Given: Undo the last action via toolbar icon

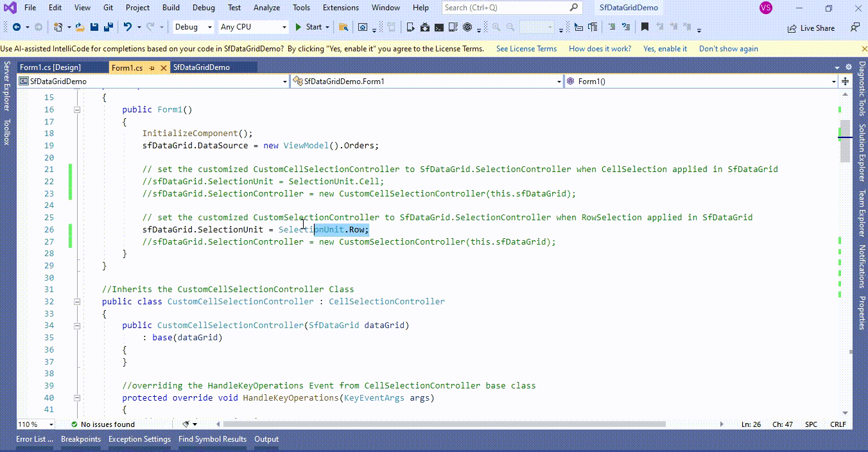Looking at the screenshot, I should click(x=127, y=27).
